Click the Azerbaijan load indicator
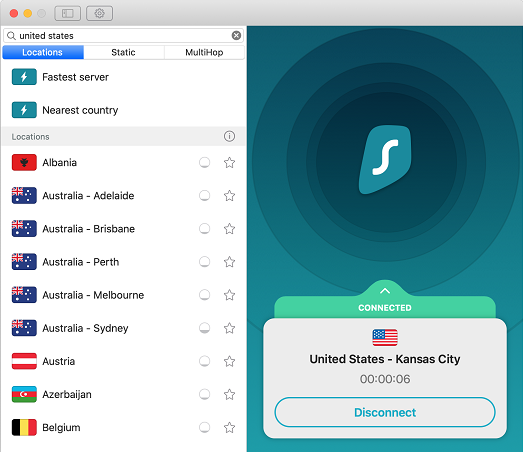Screen dimensions: 523x453 [204, 394]
